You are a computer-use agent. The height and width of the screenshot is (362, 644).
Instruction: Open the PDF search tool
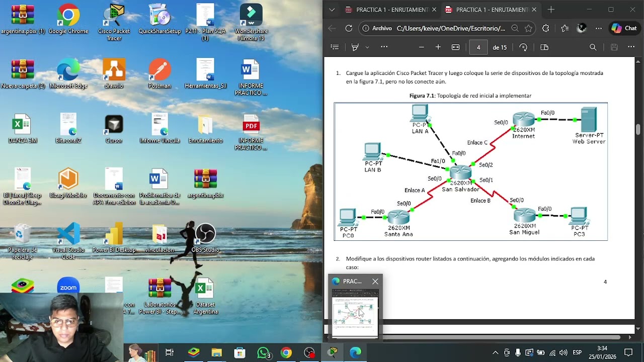point(593,47)
